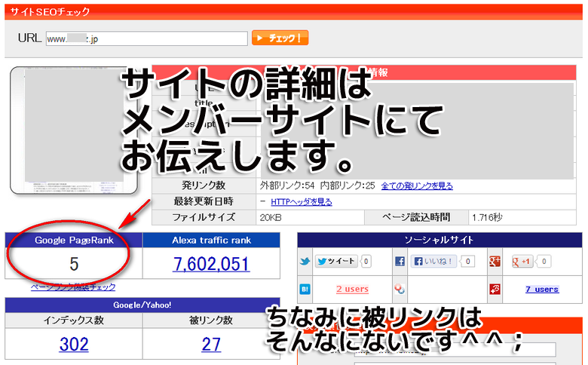
Task: Open the 7 users link
Action: [542, 290]
